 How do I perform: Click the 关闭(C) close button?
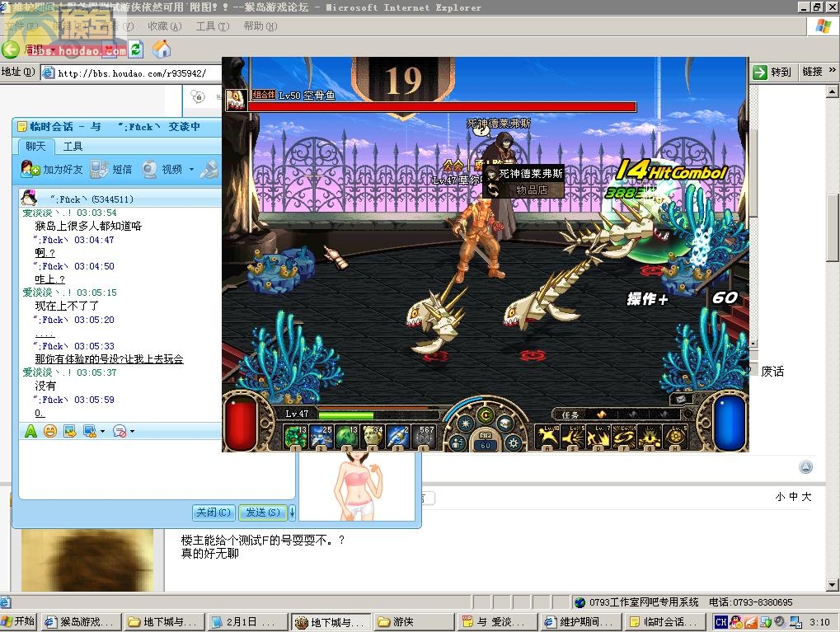214,513
